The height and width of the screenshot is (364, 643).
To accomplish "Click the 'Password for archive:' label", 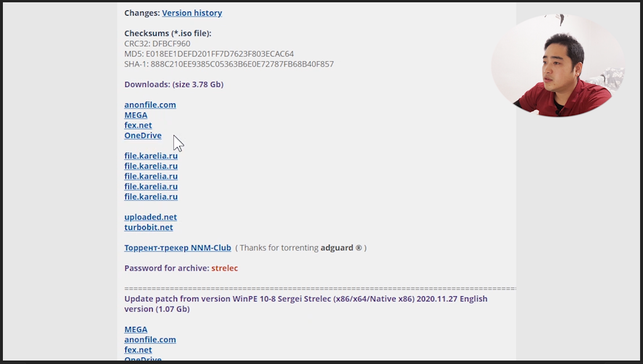I will (x=167, y=268).
